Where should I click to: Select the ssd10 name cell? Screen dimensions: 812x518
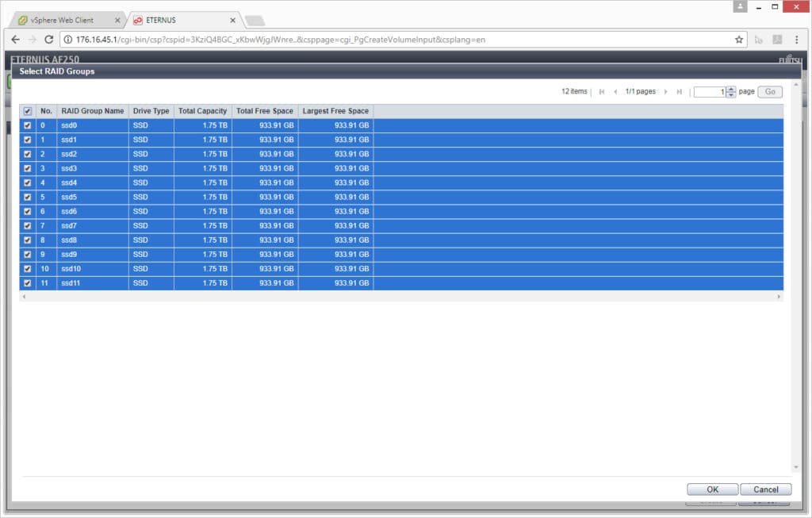93,269
